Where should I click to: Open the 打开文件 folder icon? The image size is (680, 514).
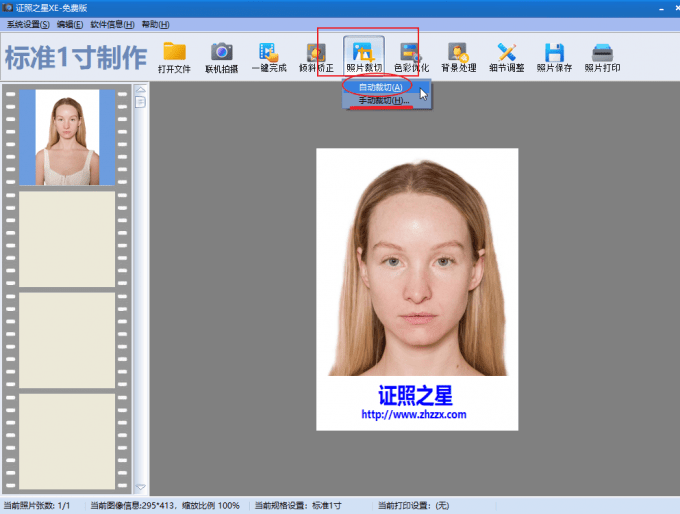pyautogui.click(x=174, y=56)
